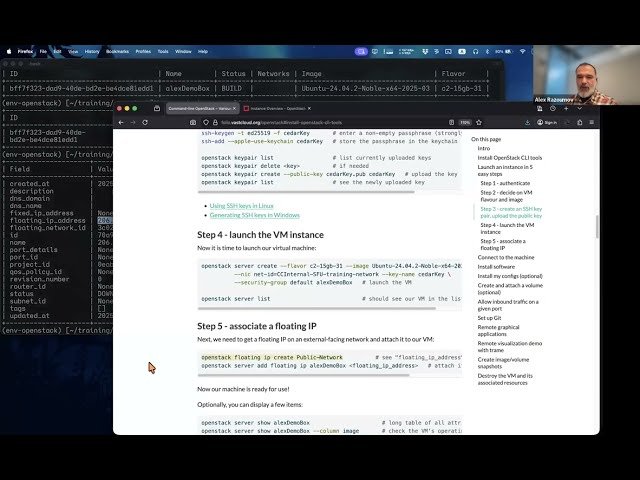
Task: Open the History menu
Action: (x=91, y=50)
